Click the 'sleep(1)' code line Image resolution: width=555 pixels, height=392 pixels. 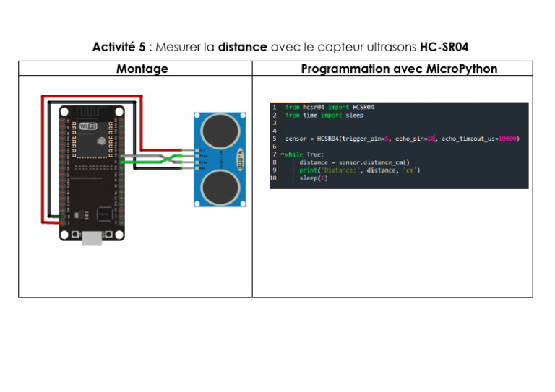314,178
